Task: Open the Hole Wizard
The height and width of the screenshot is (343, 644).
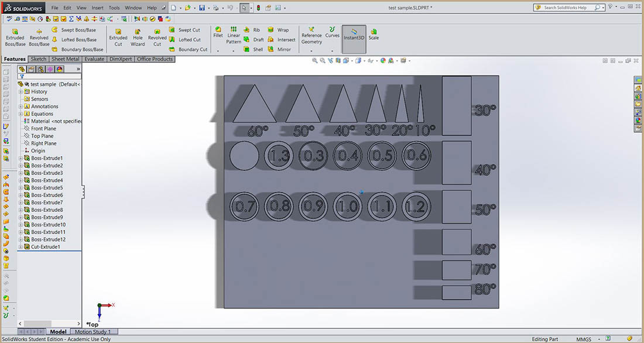Action: 138,38
